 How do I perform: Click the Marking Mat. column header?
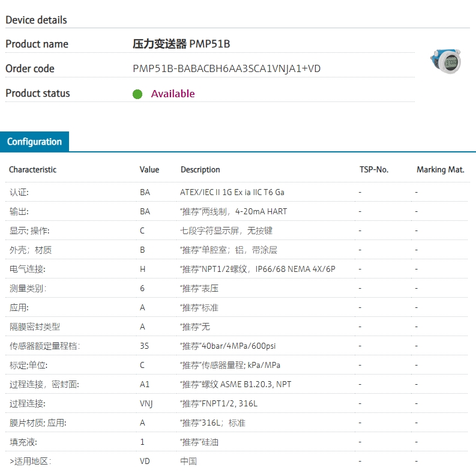click(440, 170)
